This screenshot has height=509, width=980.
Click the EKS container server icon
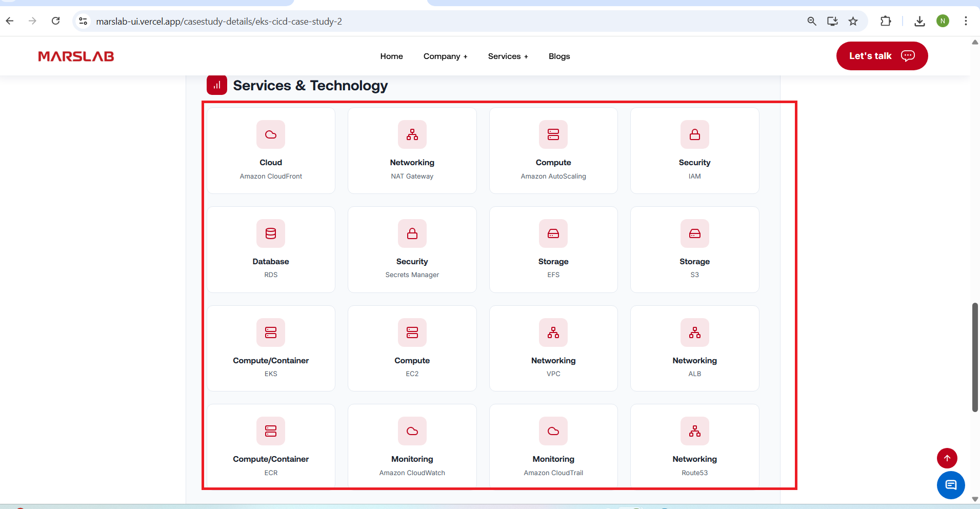pos(271,332)
